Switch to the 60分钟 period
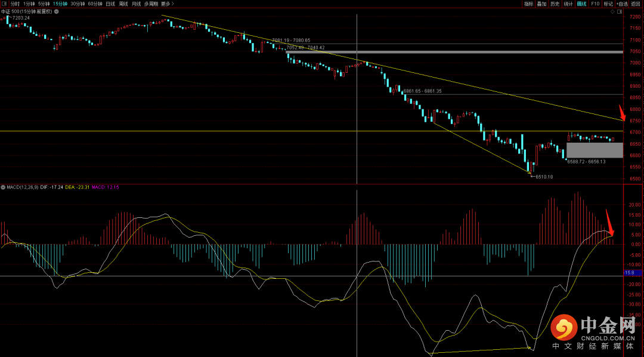Viewport: 644px width, 357px height. (x=95, y=4)
